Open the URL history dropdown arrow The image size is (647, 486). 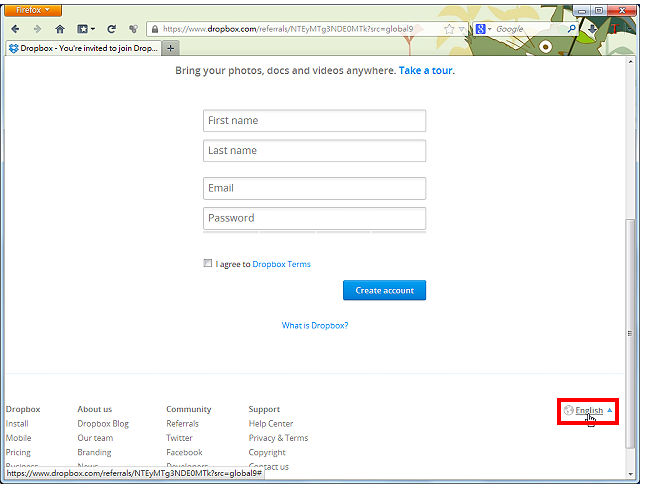pos(462,29)
